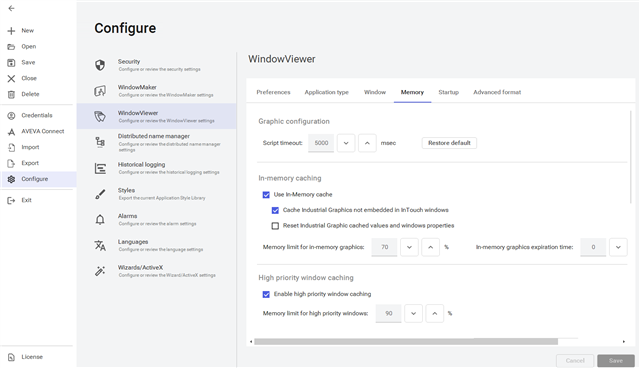Open Distributed name manager icon
The height and width of the screenshot is (368, 640).
100,142
